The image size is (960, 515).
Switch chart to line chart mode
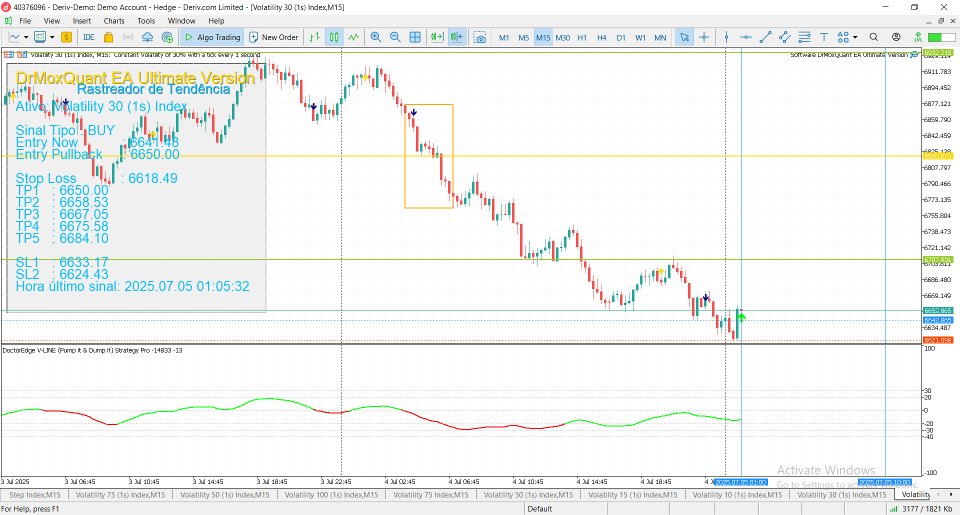pyautogui.click(x=354, y=37)
